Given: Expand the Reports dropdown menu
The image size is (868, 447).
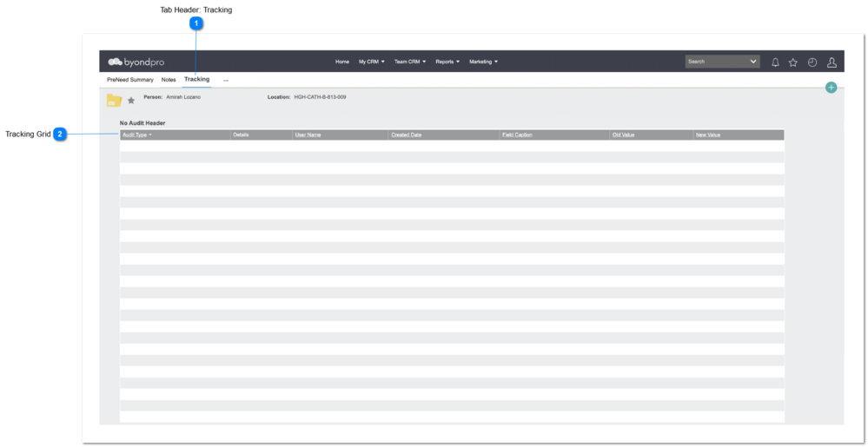Looking at the screenshot, I should pyautogui.click(x=447, y=62).
